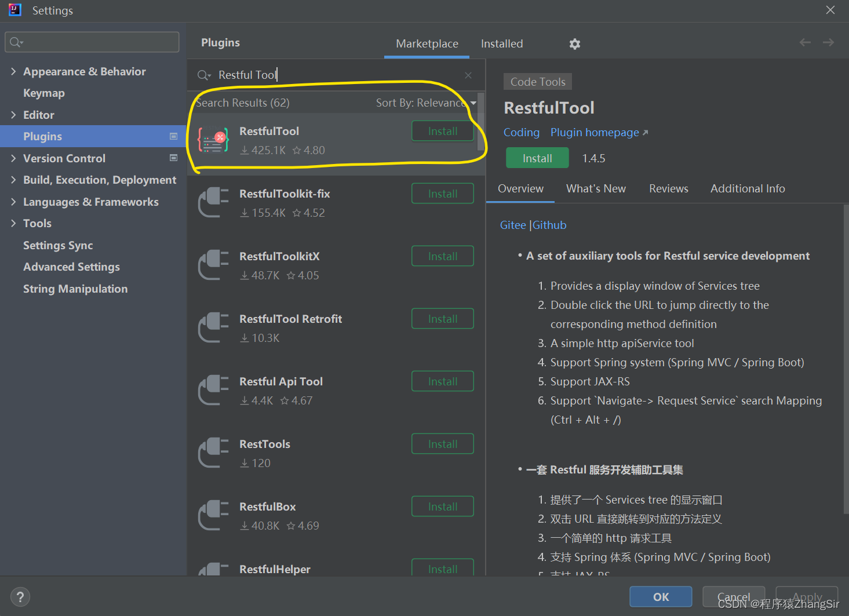Install the RestfulTool Retrofit plugin

[443, 319]
